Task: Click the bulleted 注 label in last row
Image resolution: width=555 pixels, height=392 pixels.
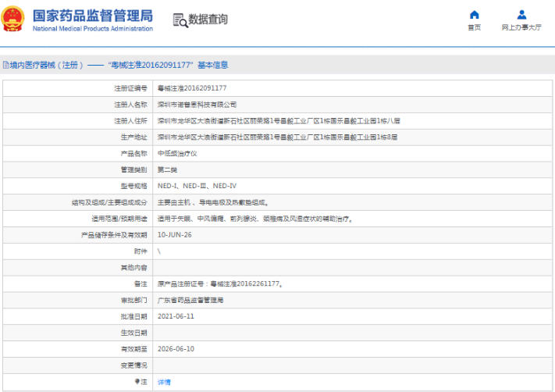Action: pos(141,381)
